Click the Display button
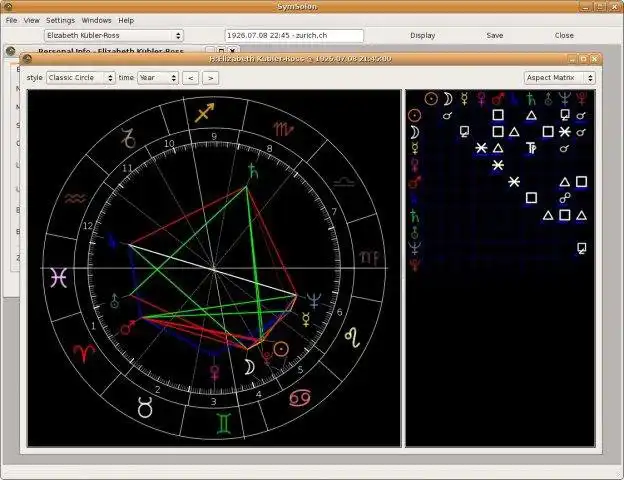Viewport: 624px width, 480px height. pos(423,35)
